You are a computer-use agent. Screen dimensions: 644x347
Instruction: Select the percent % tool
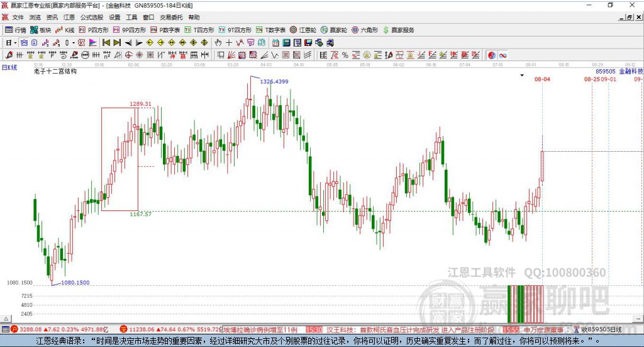click(345, 55)
